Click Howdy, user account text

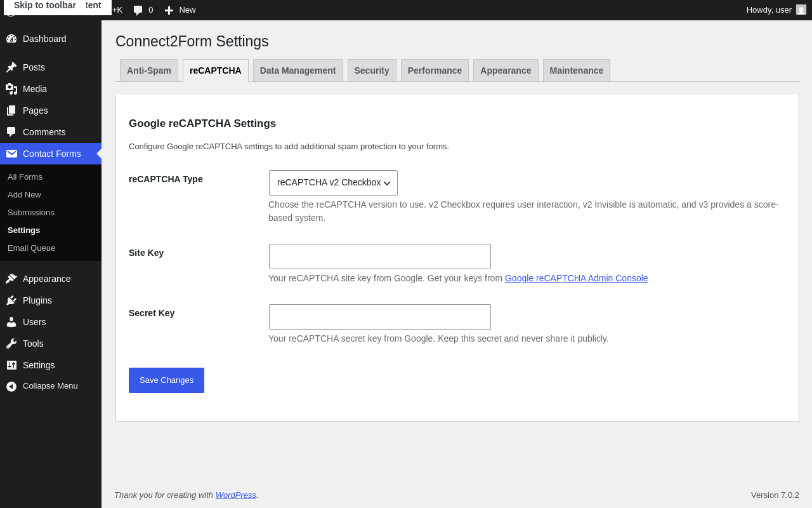pos(769,10)
